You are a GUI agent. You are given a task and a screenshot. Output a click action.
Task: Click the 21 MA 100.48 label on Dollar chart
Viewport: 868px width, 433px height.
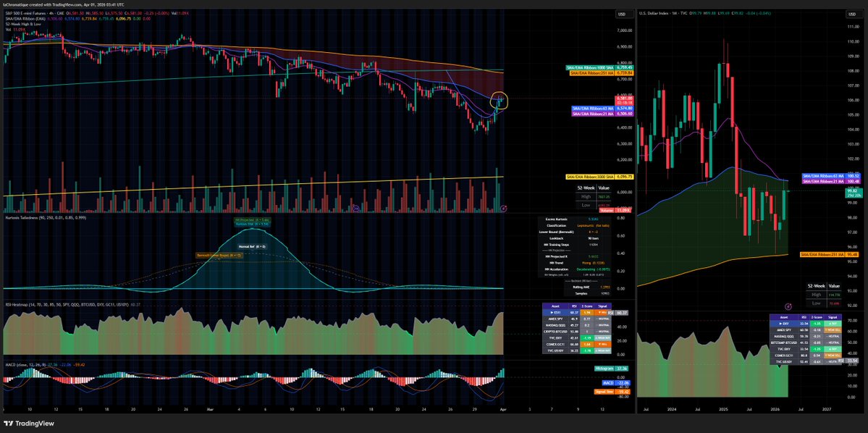833,181
